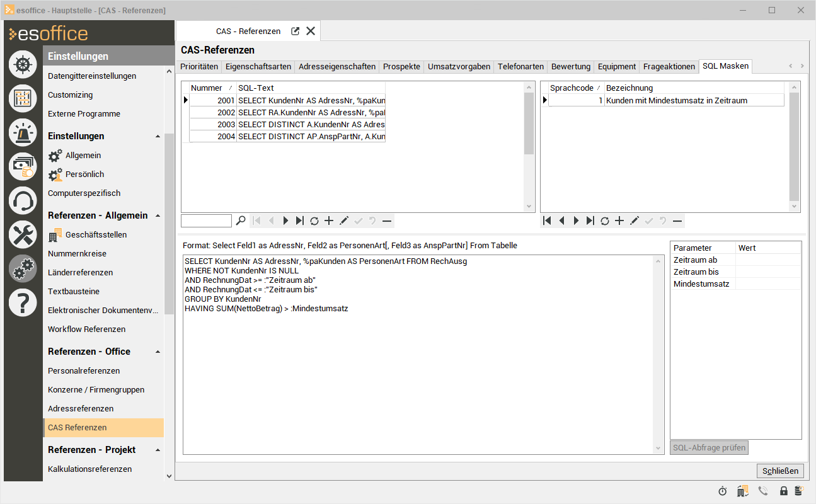The height and width of the screenshot is (504, 816).
Task: Click the search input below SQL list
Action: tap(206, 220)
